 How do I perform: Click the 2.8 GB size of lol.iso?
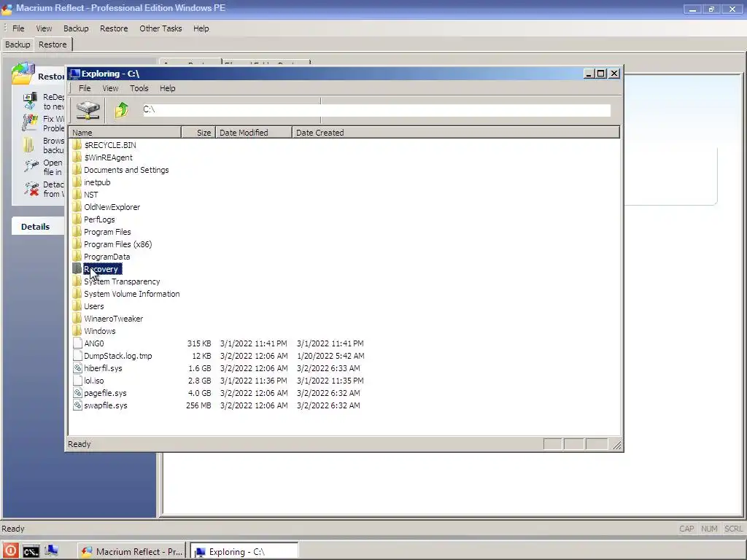point(199,381)
